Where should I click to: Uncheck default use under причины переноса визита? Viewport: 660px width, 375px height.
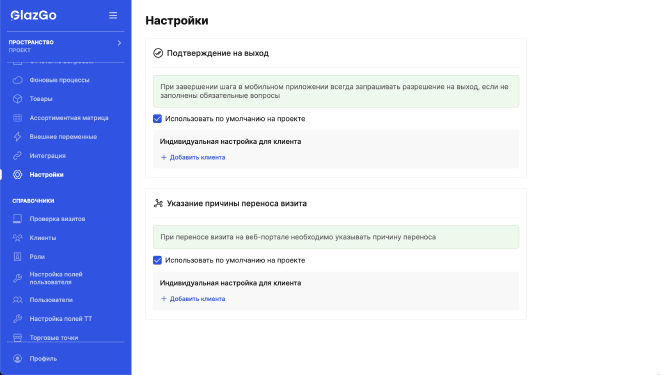pyautogui.click(x=157, y=260)
